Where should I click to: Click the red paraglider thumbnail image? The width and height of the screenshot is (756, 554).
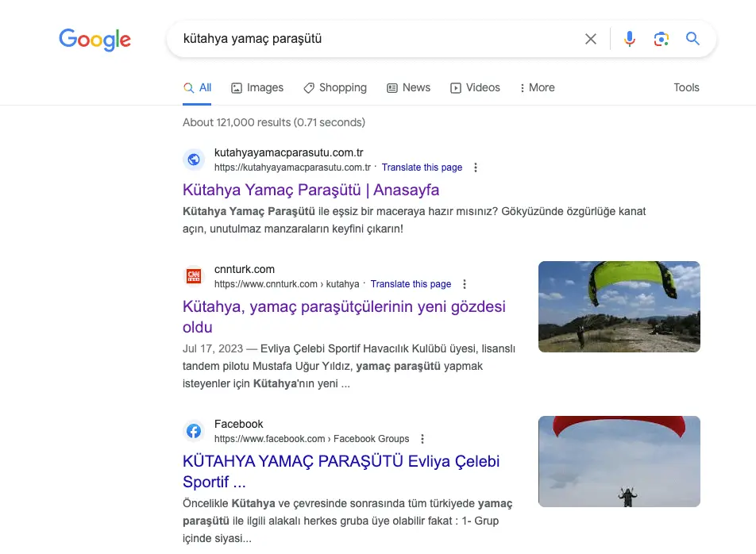[x=619, y=461]
